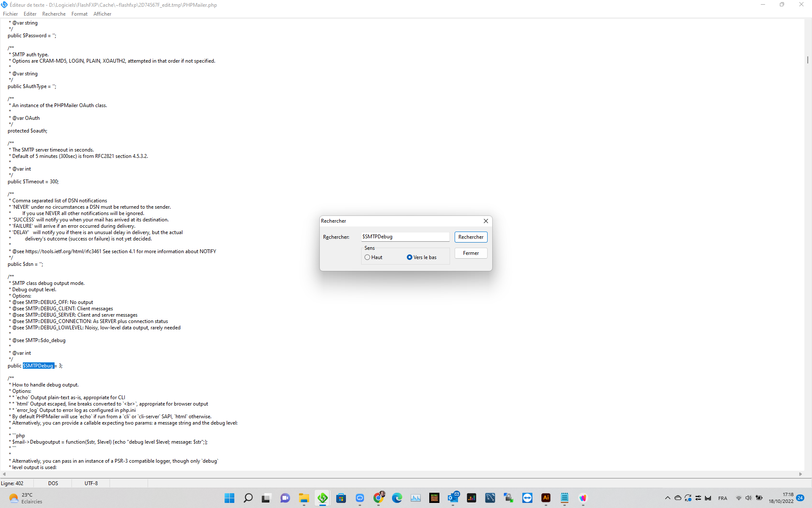Open the FlashFXP taskbar icon

click(x=323, y=498)
